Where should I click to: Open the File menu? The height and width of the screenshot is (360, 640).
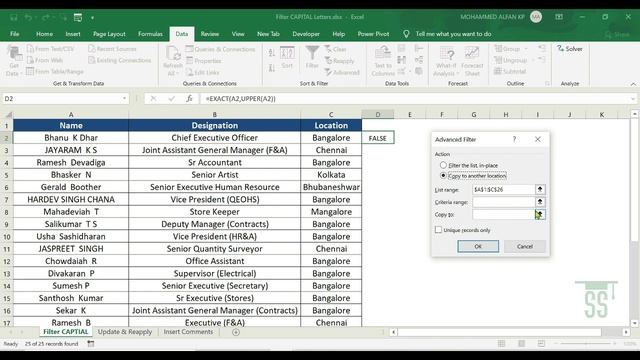(15, 34)
